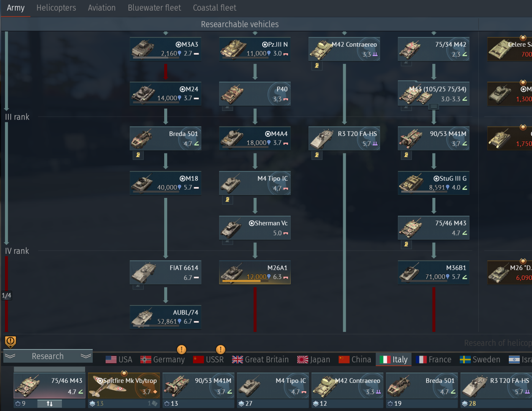The width and height of the screenshot is (532, 411).
Task: Select the Sherman Vc vehicle card
Action: click(x=255, y=228)
